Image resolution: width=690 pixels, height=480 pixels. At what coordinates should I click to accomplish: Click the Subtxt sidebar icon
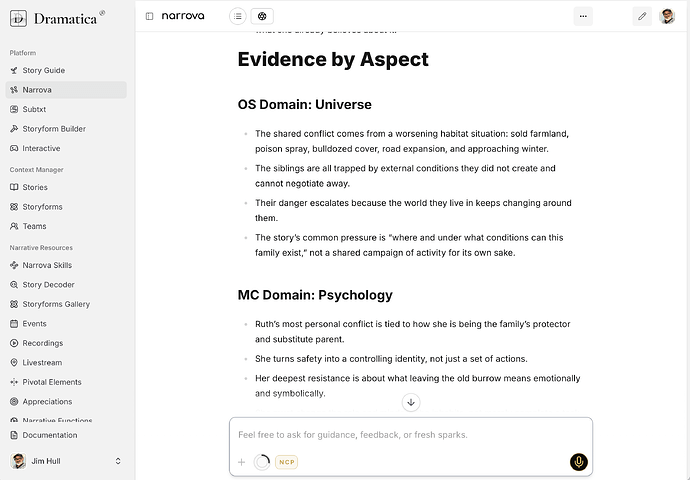click(x=14, y=109)
